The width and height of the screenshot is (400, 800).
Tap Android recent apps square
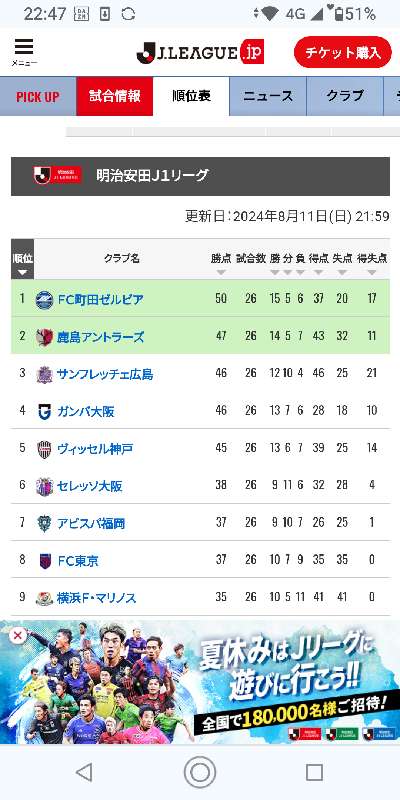314,772
